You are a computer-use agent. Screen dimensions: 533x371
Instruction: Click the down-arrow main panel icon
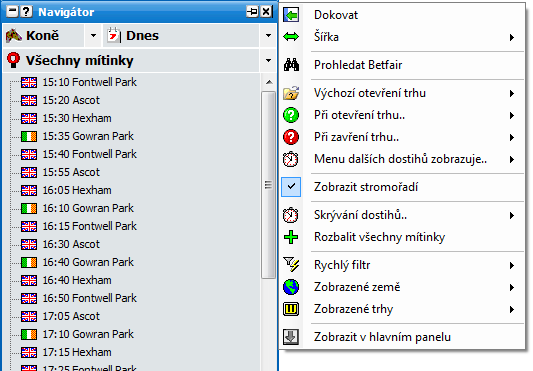click(291, 337)
